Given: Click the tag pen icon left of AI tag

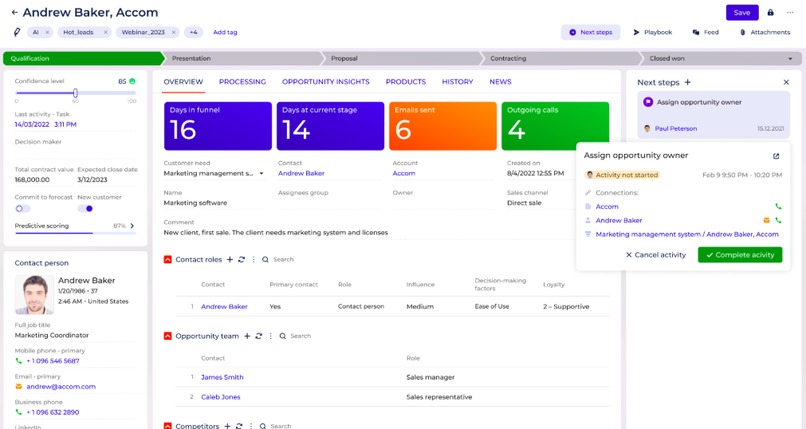Looking at the screenshot, I should 16,32.
